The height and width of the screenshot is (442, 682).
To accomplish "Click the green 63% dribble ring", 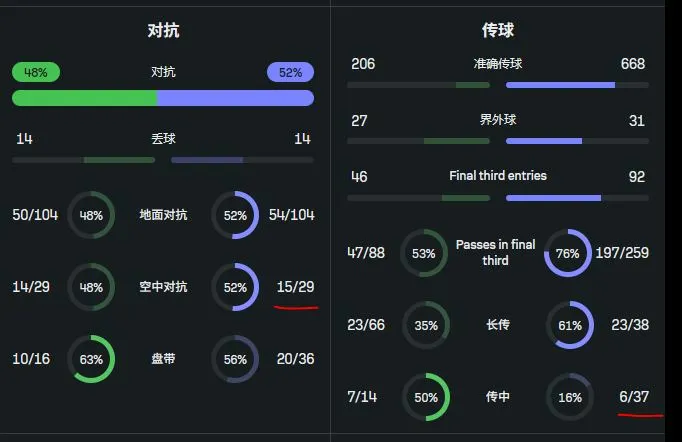I will [x=91, y=359].
